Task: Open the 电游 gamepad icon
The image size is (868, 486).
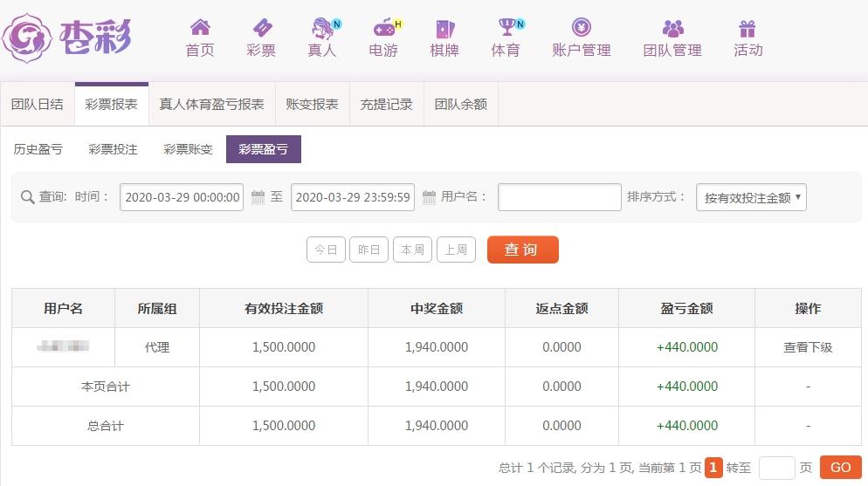Action: pyautogui.click(x=384, y=27)
